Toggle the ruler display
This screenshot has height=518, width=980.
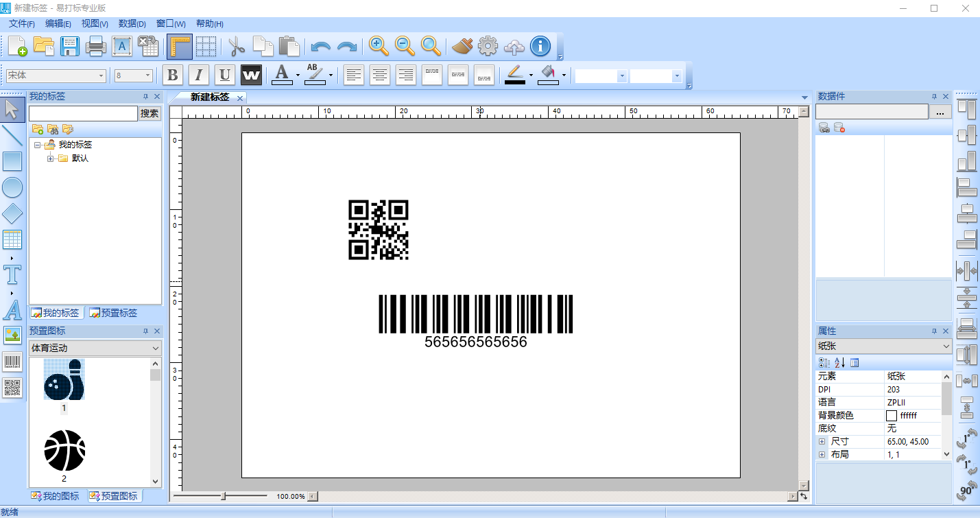(180, 46)
